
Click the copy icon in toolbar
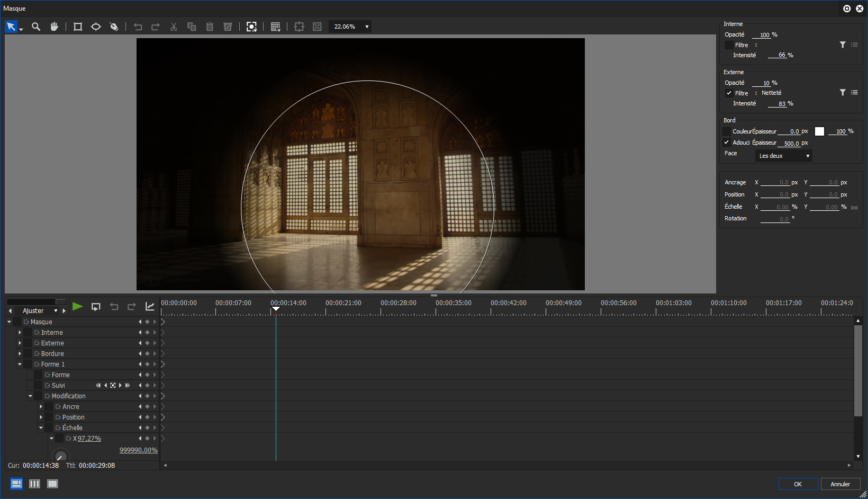[x=192, y=26]
